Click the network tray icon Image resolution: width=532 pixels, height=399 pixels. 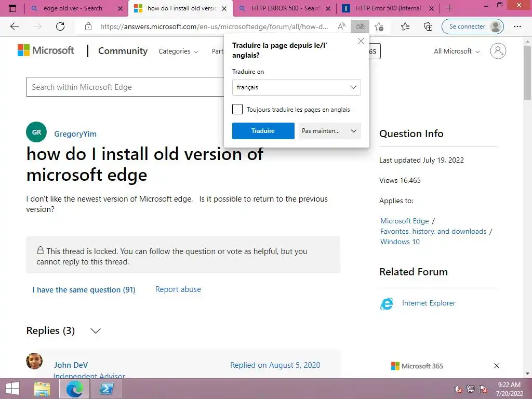[470, 389]
